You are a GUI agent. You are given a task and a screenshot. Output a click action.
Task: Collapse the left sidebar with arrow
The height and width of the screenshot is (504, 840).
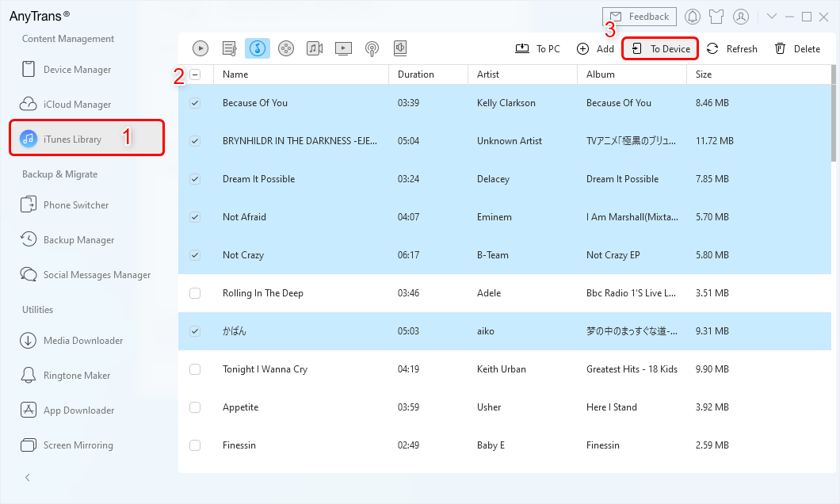(x=28, y=477)
